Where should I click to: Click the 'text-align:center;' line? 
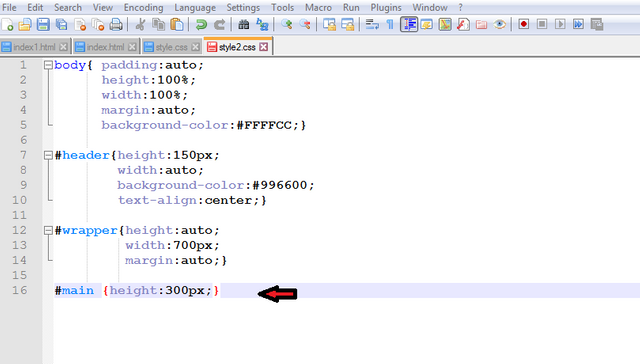point(192,200)
